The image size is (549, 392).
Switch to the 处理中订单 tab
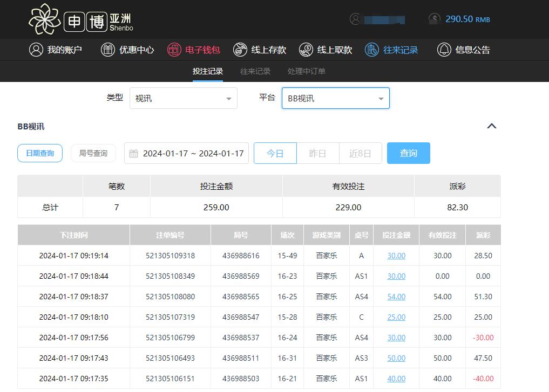[306, 71]
